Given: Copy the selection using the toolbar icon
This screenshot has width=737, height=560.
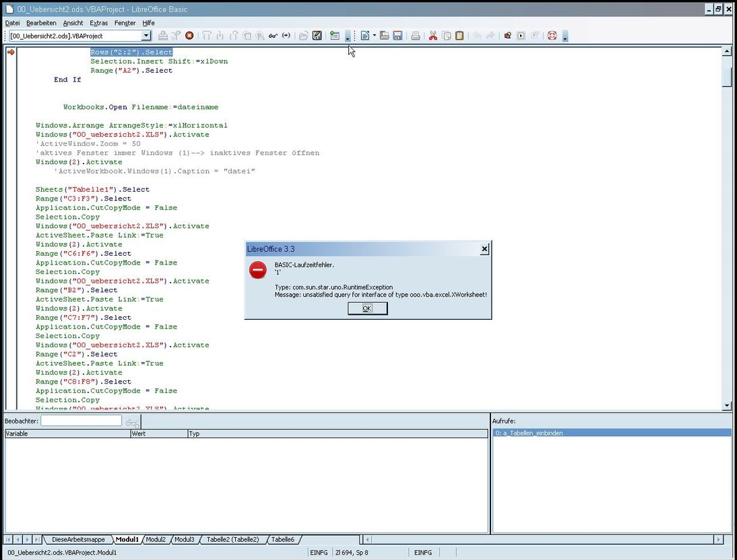Looking at the screenshot, I should point(447,36).
